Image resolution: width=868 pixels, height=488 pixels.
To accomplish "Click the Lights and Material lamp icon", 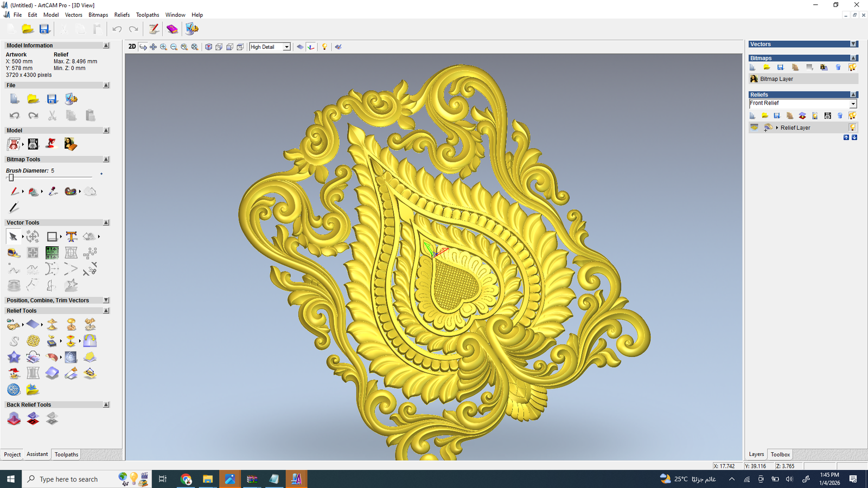I will point(324,47).
